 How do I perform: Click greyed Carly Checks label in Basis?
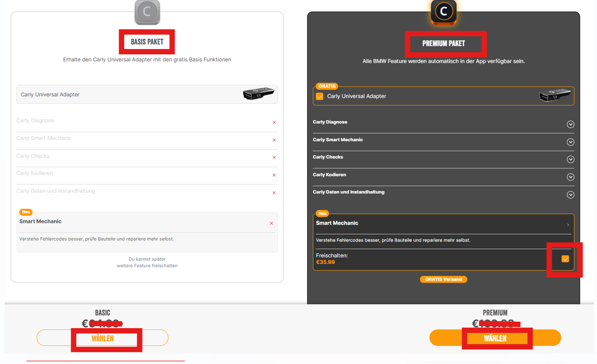click(33, 156)
